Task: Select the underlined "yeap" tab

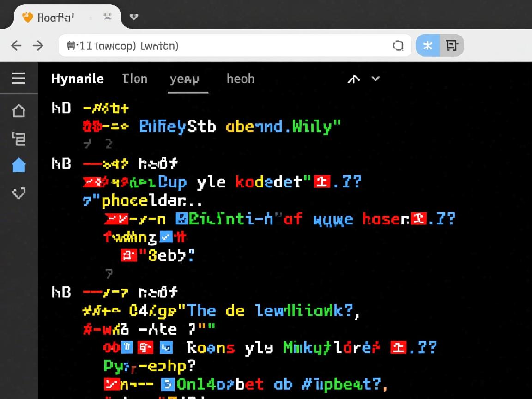Action: tap(185, 79)
